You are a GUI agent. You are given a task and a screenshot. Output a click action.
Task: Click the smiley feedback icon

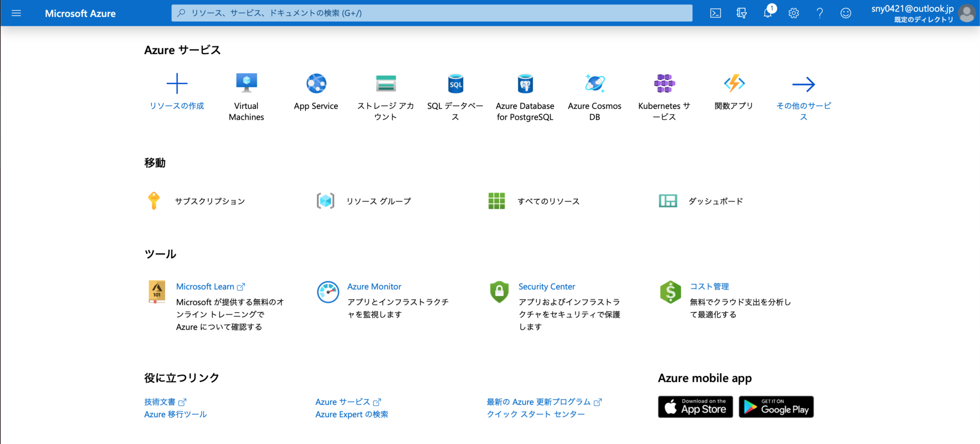[846, 13]
